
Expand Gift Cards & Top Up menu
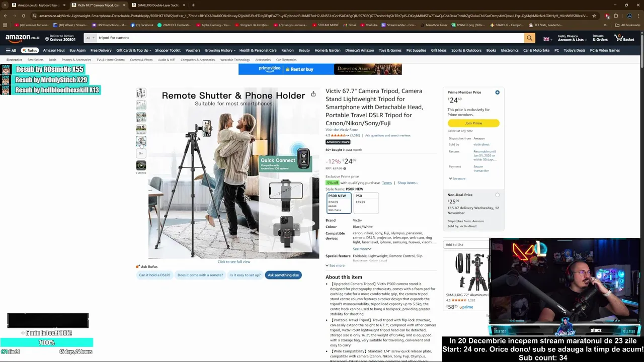tap(134, 50)
